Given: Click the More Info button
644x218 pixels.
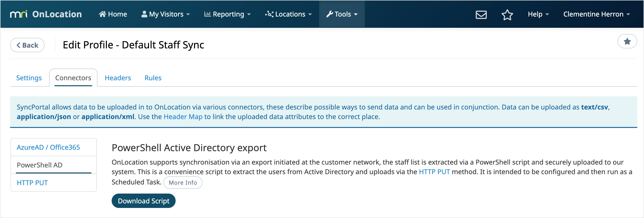Looking at the screenshot, I should [183, 183].
